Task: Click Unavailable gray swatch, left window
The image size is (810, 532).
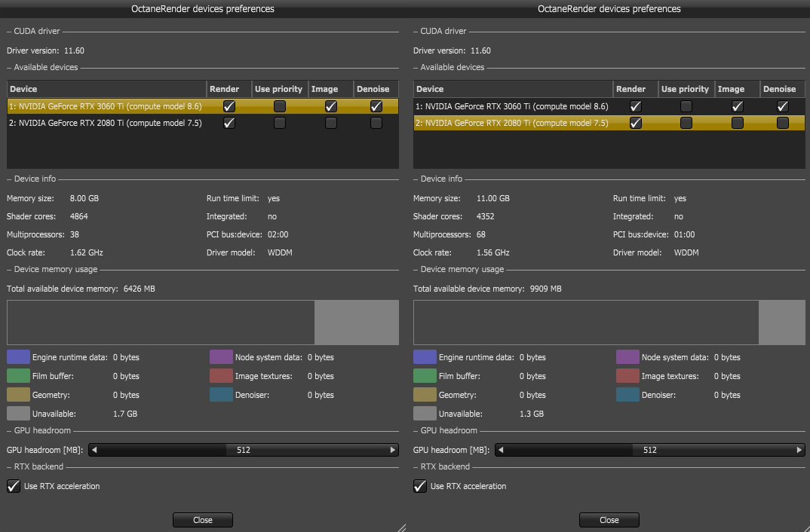Action: coord(18,414)
